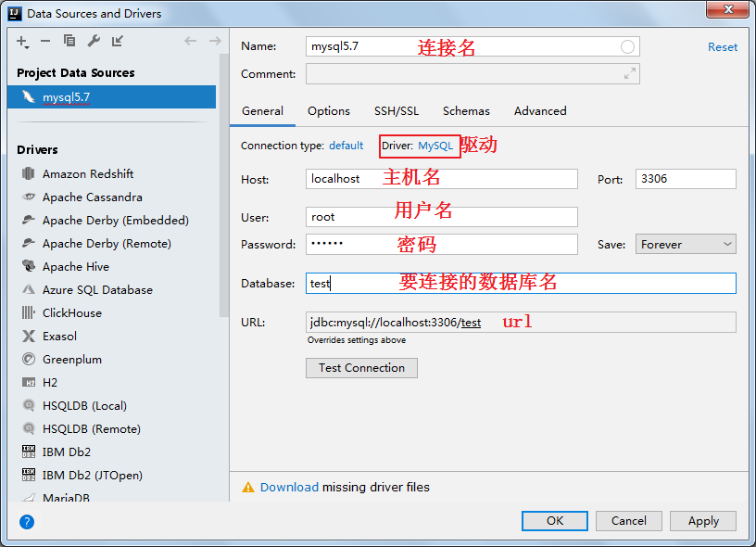Click the User input field
Image resolution: width=756 pixels, height=547 pixels.
coord(442,217)
